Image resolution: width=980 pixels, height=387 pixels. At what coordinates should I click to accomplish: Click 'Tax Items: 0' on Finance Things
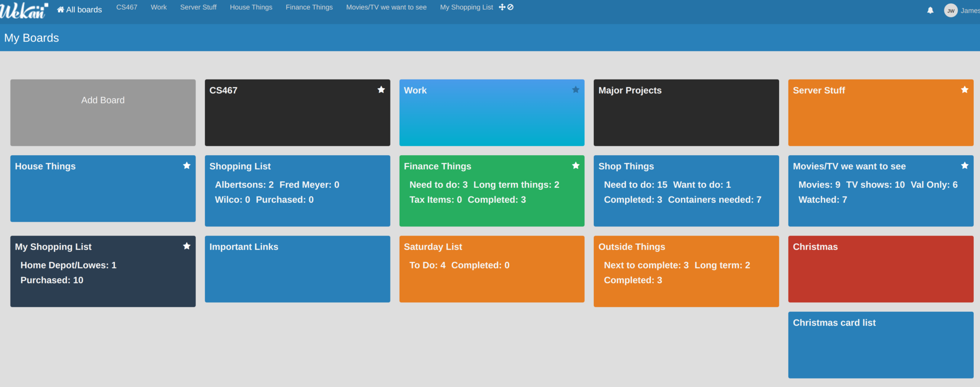[x=435, y=200]
